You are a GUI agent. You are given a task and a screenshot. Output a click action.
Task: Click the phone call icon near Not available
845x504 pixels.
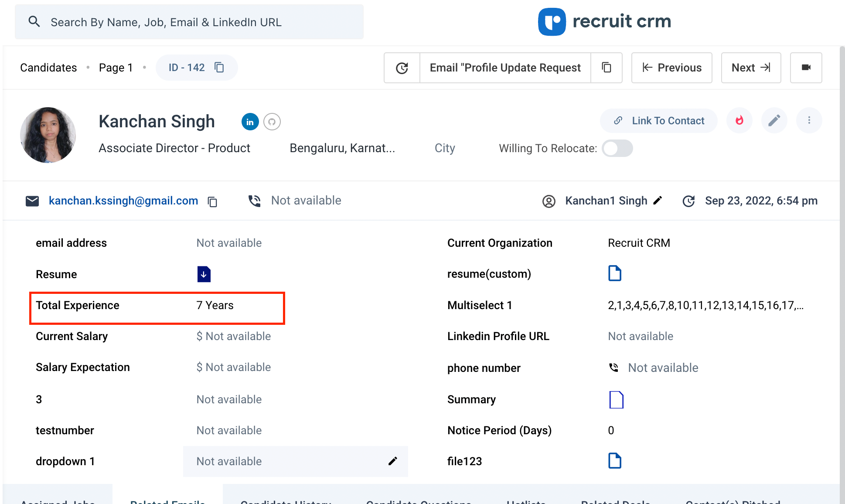(255, 201)
